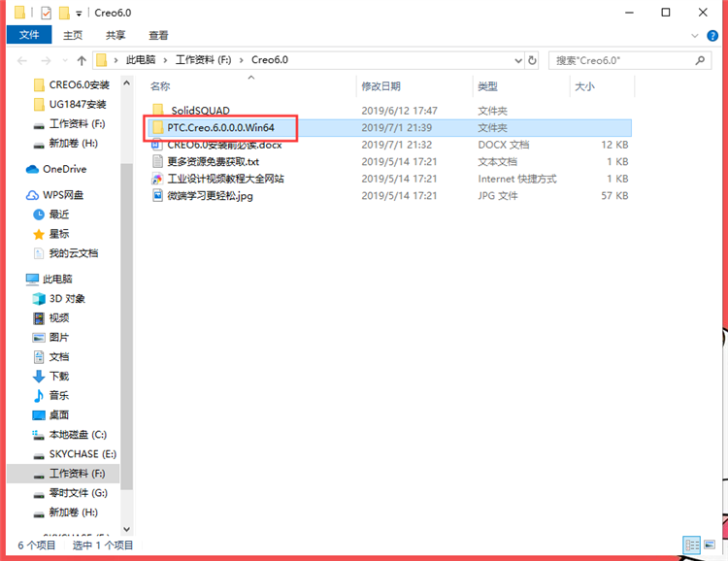Select 工作资料 (F:) under quick access

pos(77,124)
